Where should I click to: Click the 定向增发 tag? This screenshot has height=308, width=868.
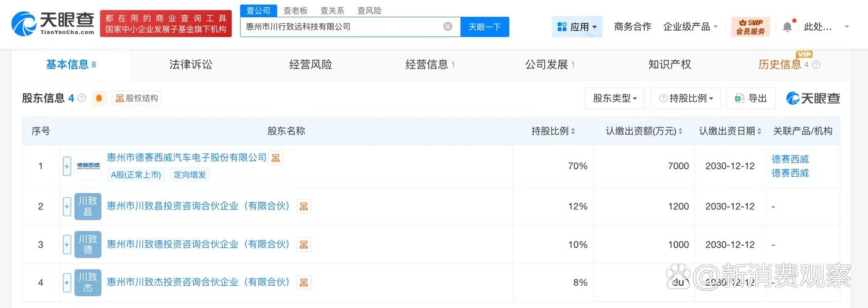pos(190,175)
